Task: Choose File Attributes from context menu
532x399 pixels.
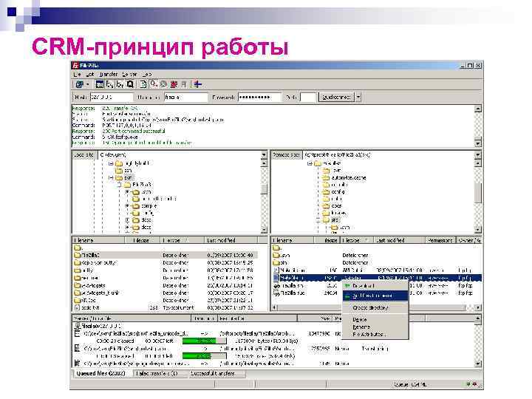Action: (x=375, y=334)
